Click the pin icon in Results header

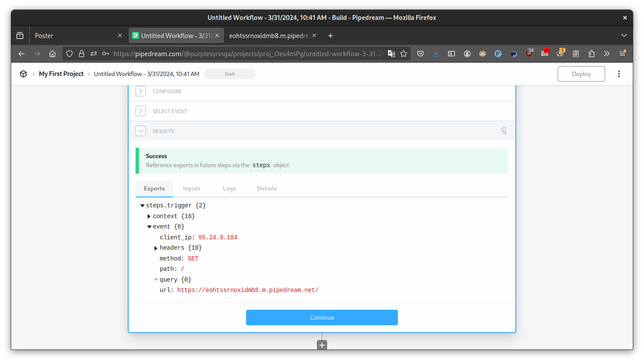(503, 131)
